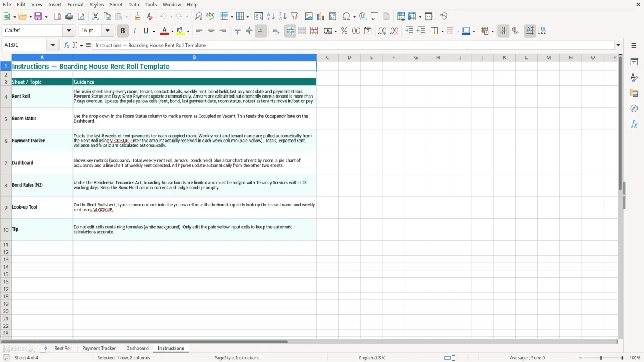Image resolution: width=644 pixels, height=362 pixels.
Task: Open the font color palette arrow
Action: click(x=172, y=31)
